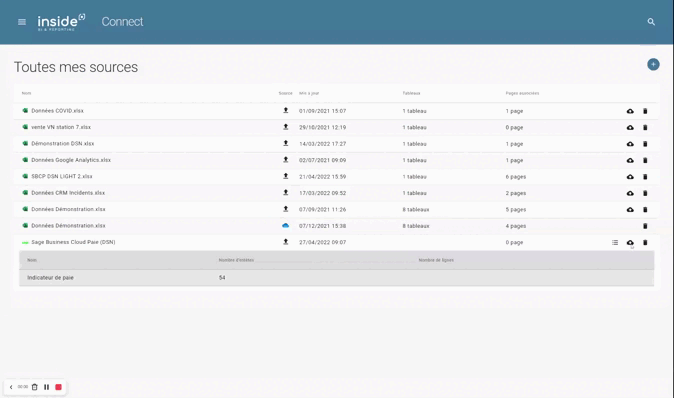Image resolution: width=674 pixels, height=398 pixels.
Task: Click Sage green icon beside Sage Business Cloud Paie
Action: 25,242
